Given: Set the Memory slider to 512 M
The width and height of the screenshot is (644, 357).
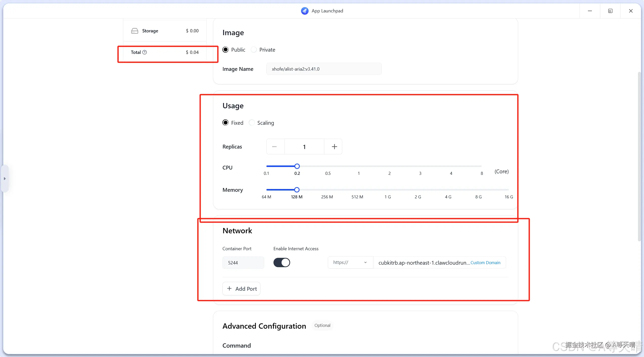Looking at the screenshot, I should coord(357,190).
